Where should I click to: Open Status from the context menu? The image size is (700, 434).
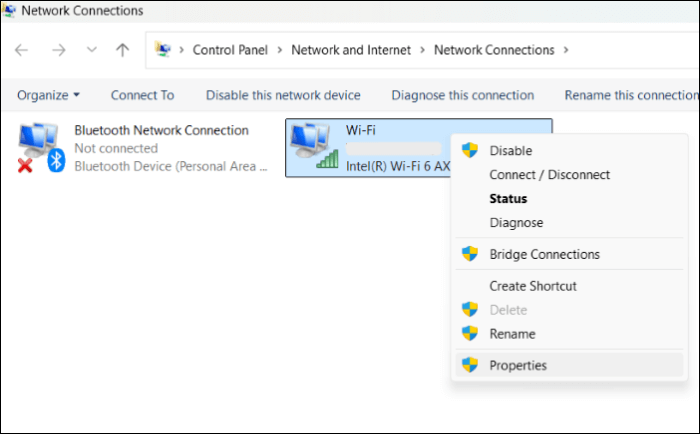[508, 199]
